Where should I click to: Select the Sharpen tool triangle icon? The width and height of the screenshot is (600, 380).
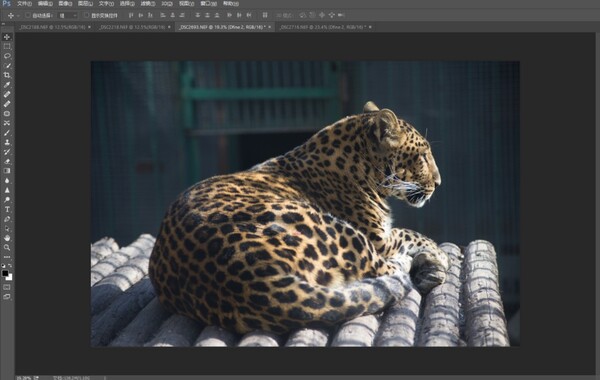click(7, 190)
